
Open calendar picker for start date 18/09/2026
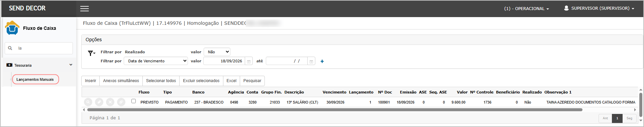coord(249,61)
